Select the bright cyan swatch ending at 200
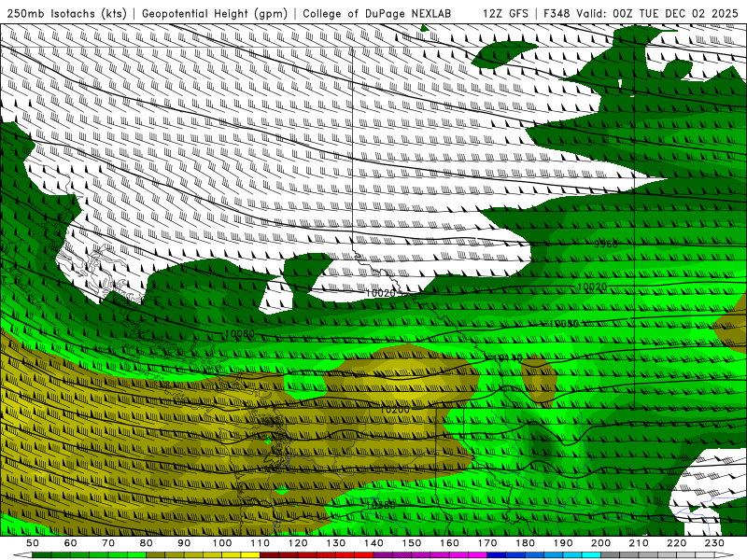This screenshot has width=747, height=560. coord(592,555)
